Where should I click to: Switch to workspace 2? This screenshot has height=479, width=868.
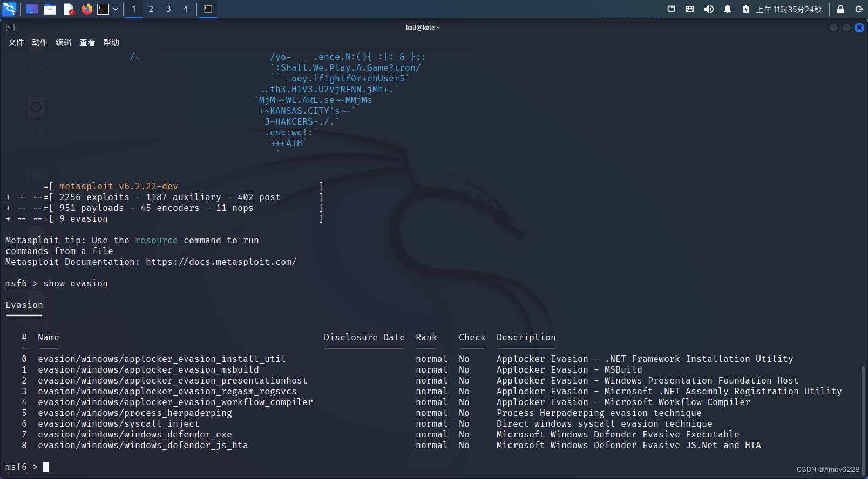coord(151,9)
